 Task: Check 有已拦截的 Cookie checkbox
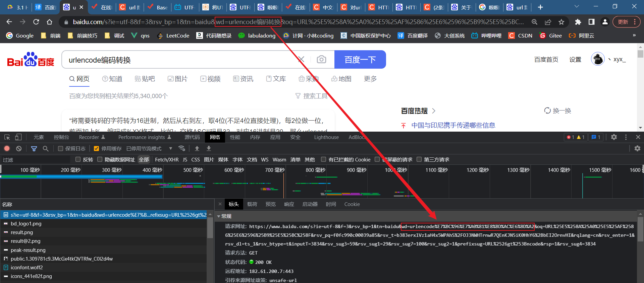[x=323, y=159]
